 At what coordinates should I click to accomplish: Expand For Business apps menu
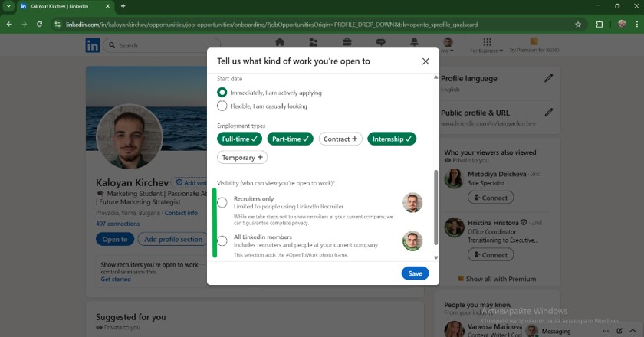[x=487, y=45]
